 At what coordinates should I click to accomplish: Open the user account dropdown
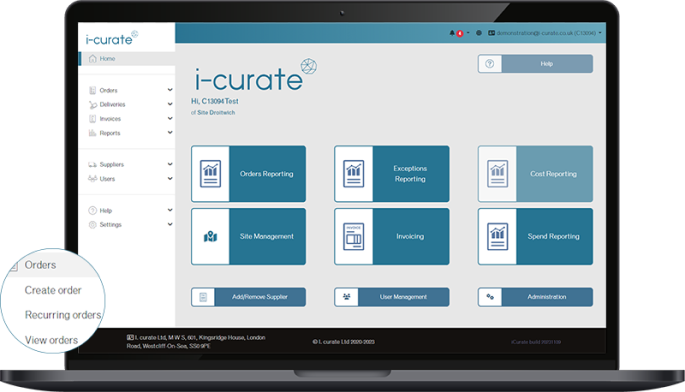point(545,33)
